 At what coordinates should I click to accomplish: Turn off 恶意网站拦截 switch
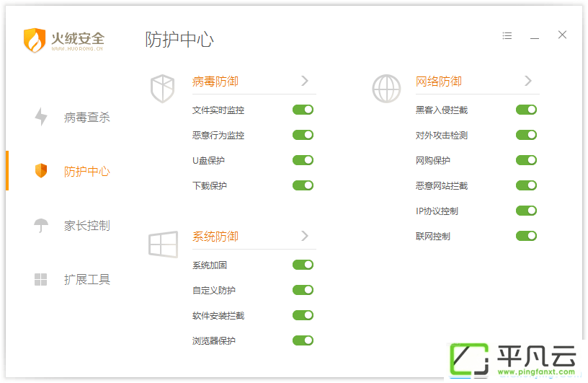(x=527, y=185)
